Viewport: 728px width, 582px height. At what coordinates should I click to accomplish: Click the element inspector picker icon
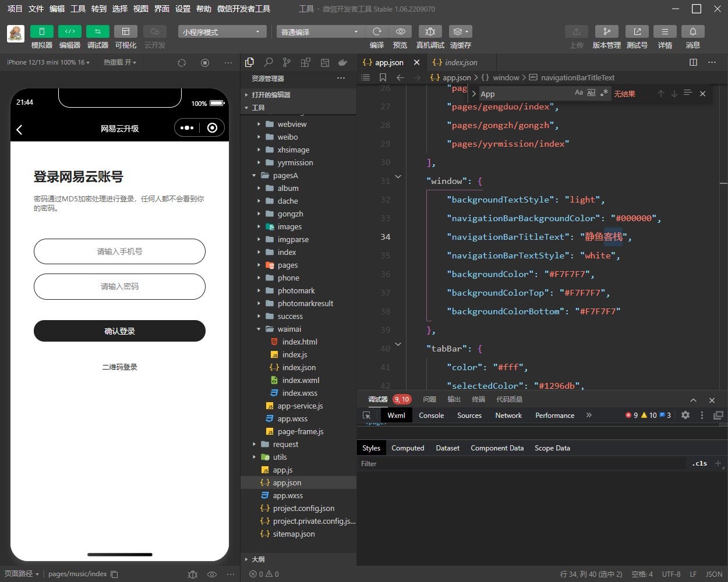tap(366, 416)
